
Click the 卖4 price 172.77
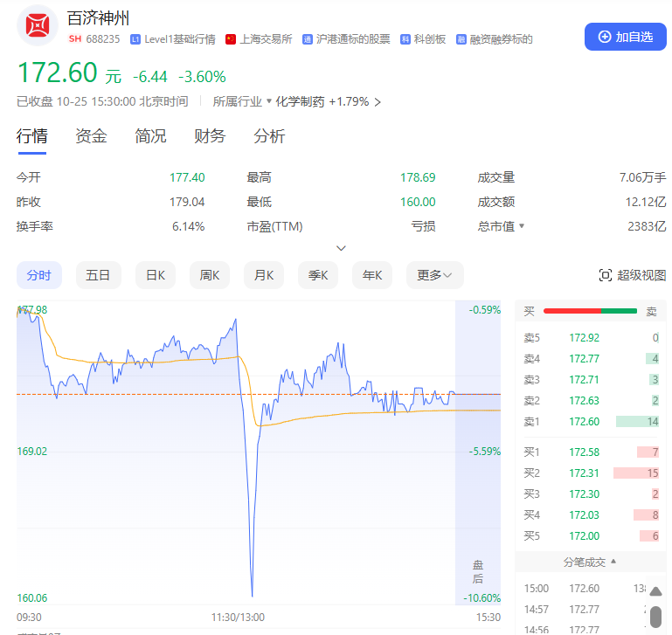[584, 359]
